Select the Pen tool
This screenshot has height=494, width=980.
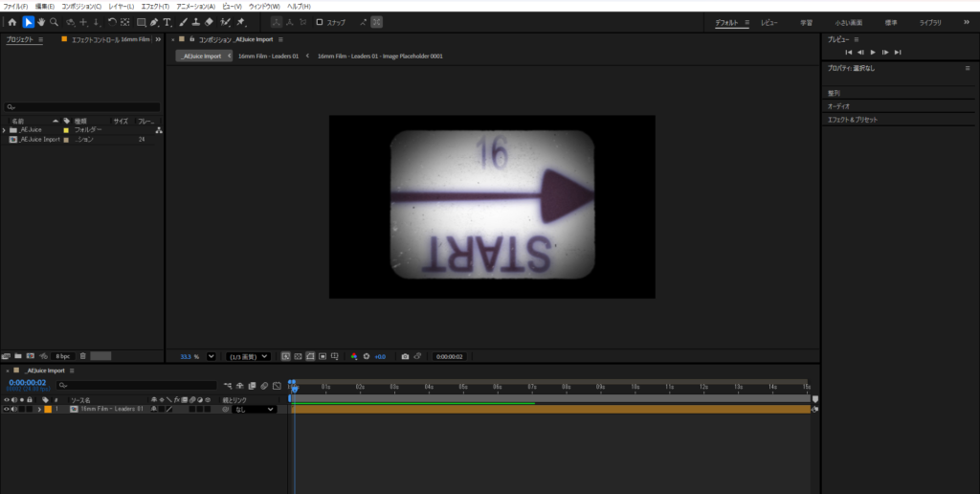click(x=154, y=22)
